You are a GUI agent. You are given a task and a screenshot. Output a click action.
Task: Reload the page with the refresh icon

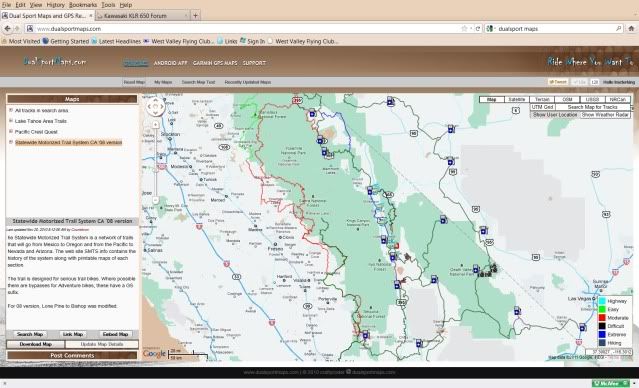[x=478, y=29]
